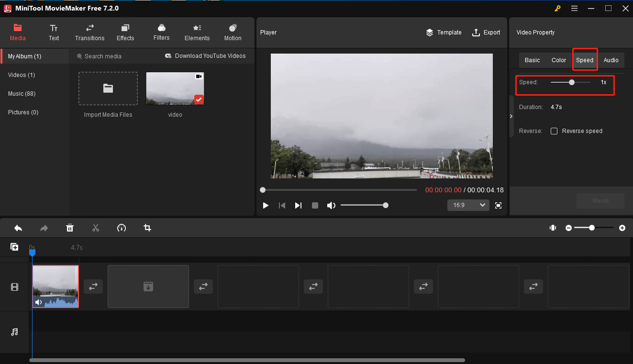633x364 pixels.
Task: Open the Transitions tab
Action: point(89,32)
